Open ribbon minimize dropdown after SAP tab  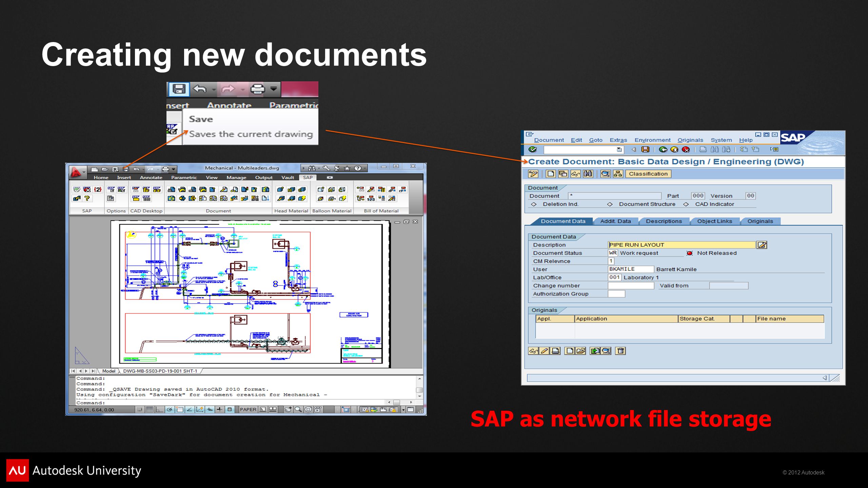pos(330,177)
